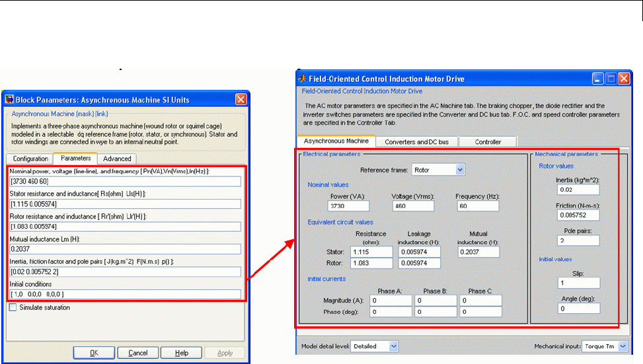Click the 'Nominal values' heading
643x364 pixels.
[328, 185]
